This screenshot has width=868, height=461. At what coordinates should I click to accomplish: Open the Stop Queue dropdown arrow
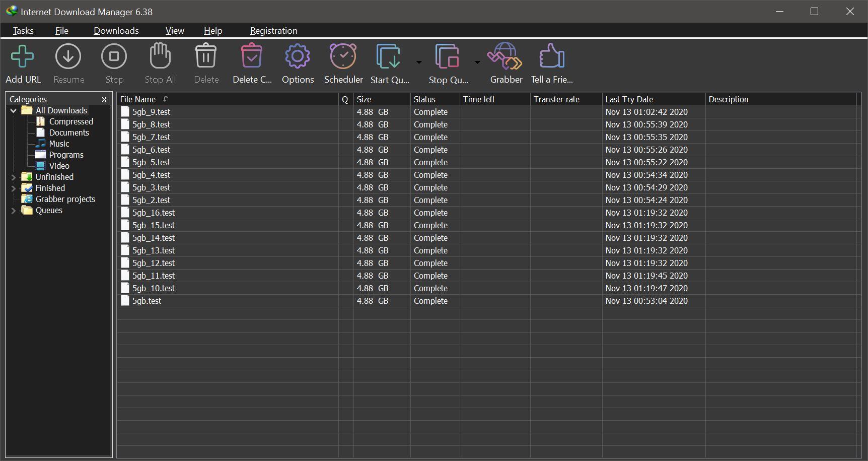pyautogui.click(x=477, y=62)
